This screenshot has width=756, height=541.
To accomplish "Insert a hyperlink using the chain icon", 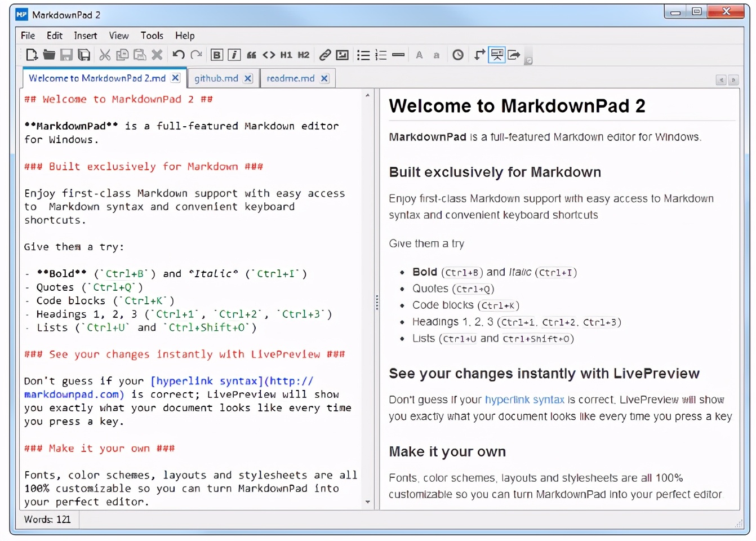I will (325, 55).
